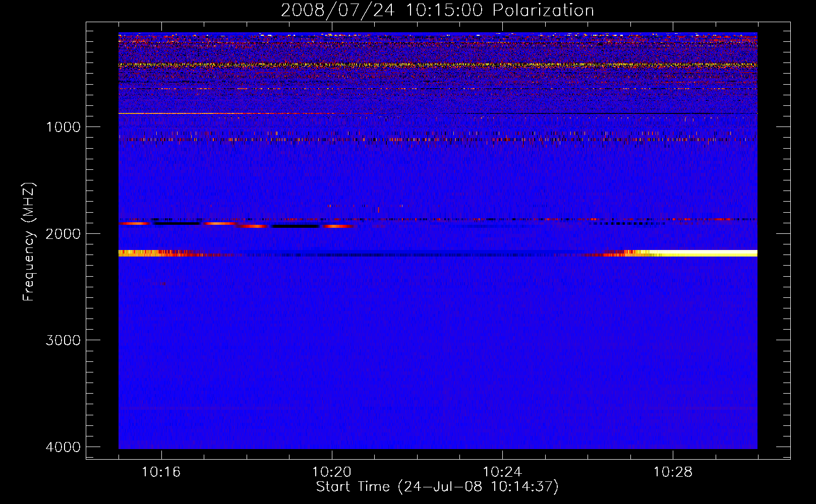Click the 3000 frequency tick label
The image size is (816, 504).
point(63,340)
